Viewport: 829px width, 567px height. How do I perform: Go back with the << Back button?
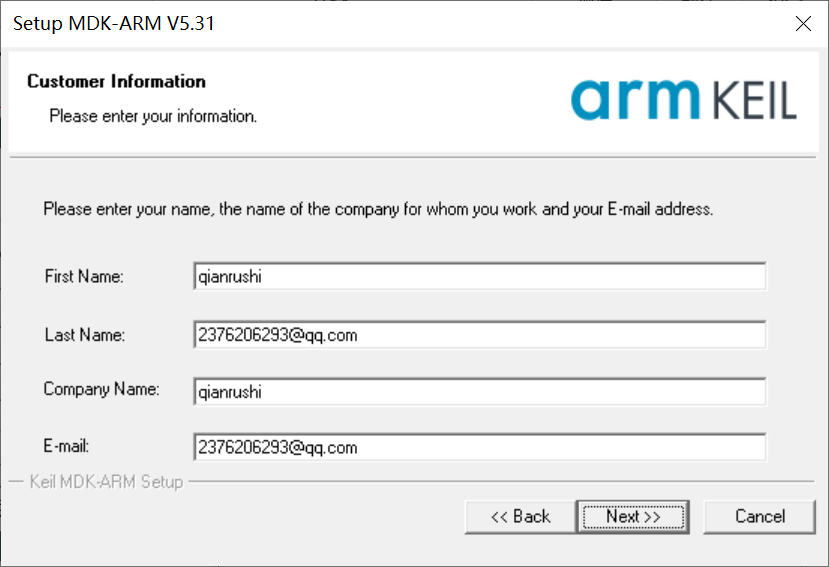tap(520, 516)
